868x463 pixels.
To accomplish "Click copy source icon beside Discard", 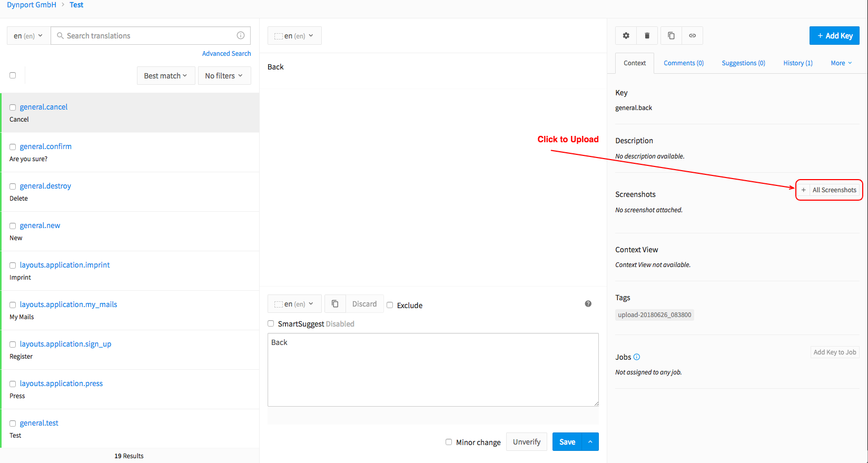I will (x=335, y=304).
